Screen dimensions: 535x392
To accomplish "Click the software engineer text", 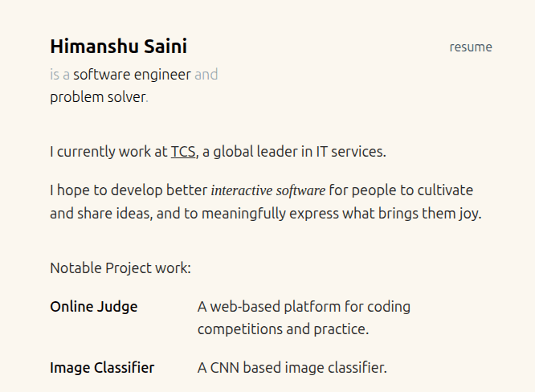I will [x=132, y=75].
